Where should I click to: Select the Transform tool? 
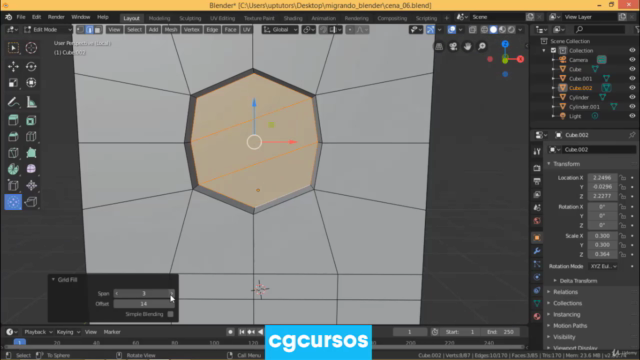coord(31,83)
